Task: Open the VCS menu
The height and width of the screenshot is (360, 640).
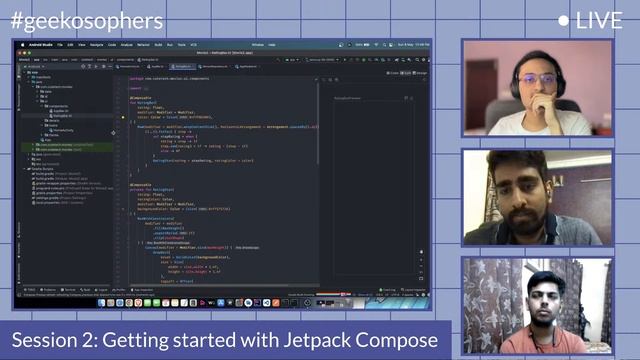Action: pyautogui.click(x=193, y=45)
